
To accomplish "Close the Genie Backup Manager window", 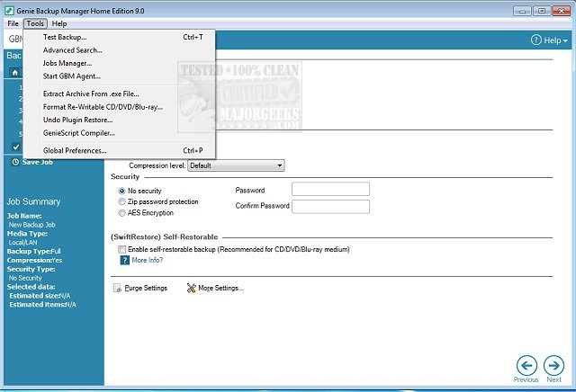I will point(562,11).
